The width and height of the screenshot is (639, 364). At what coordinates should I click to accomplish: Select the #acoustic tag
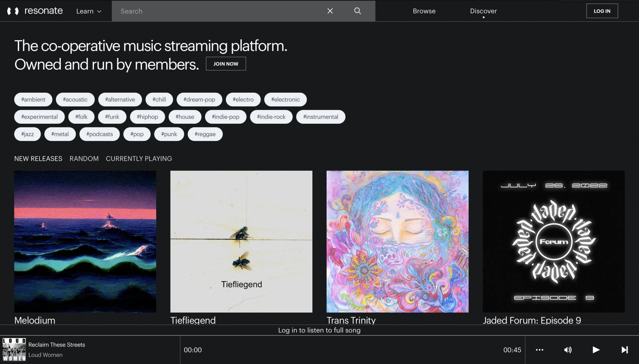[75, 99]
